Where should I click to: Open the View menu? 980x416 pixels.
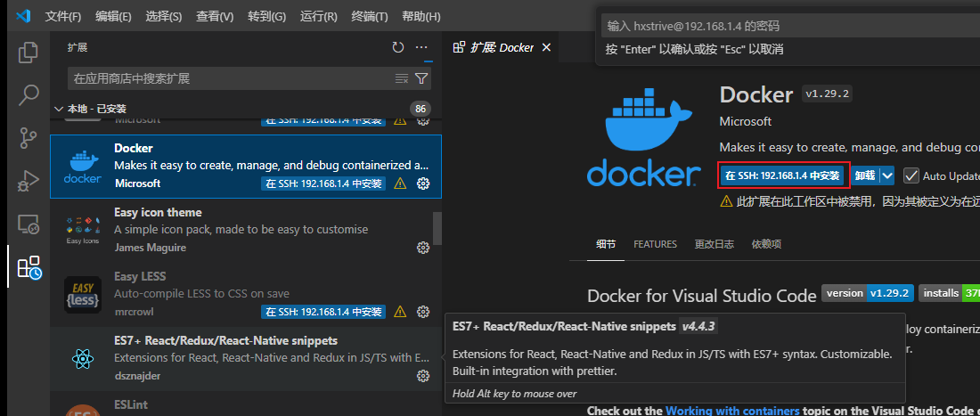215,16
